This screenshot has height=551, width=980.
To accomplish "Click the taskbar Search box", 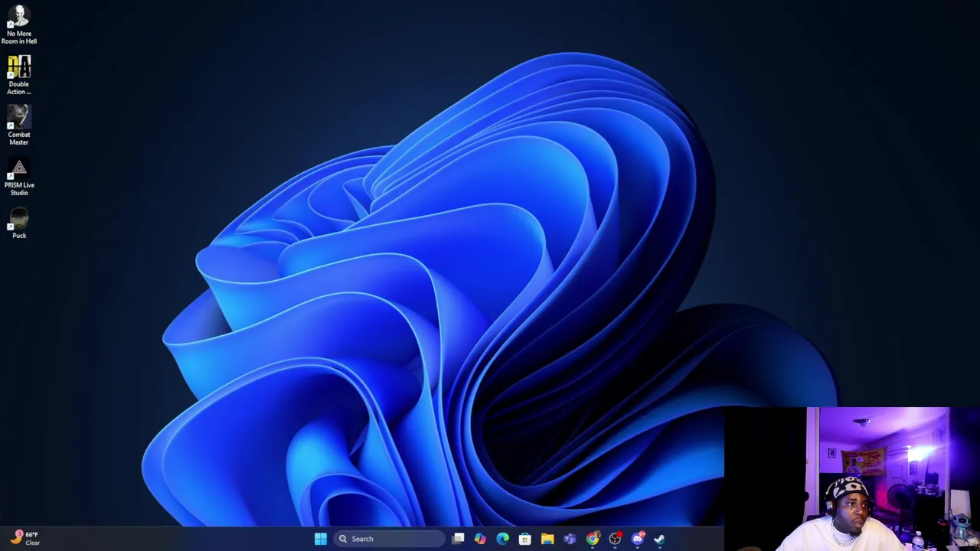I will pos(390,539).
